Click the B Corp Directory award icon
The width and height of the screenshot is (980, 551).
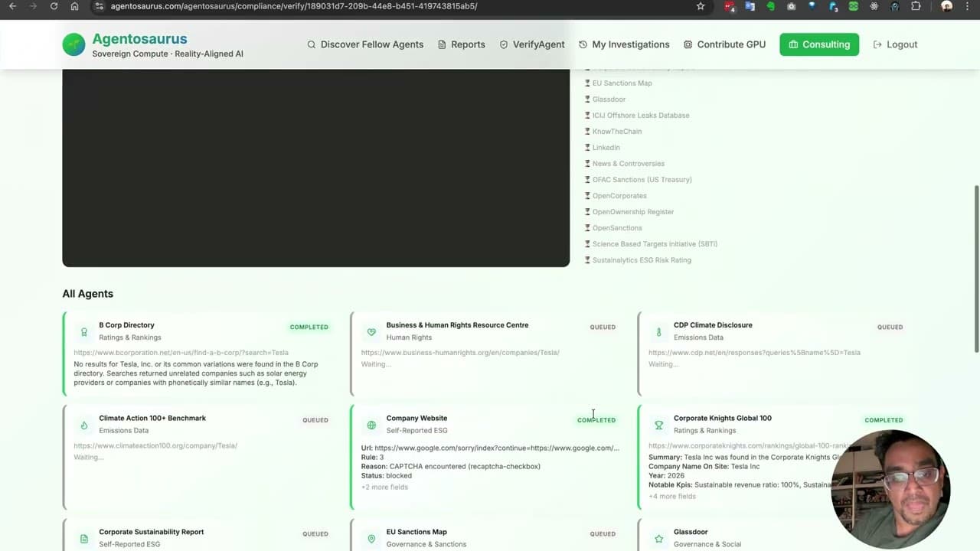(84, 332)
